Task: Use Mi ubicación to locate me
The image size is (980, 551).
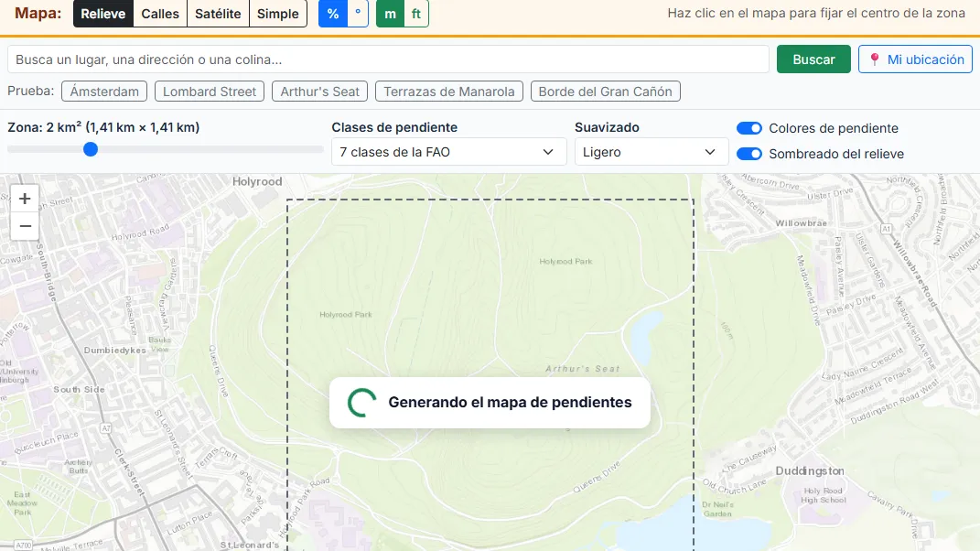Action: click(916, 59)
